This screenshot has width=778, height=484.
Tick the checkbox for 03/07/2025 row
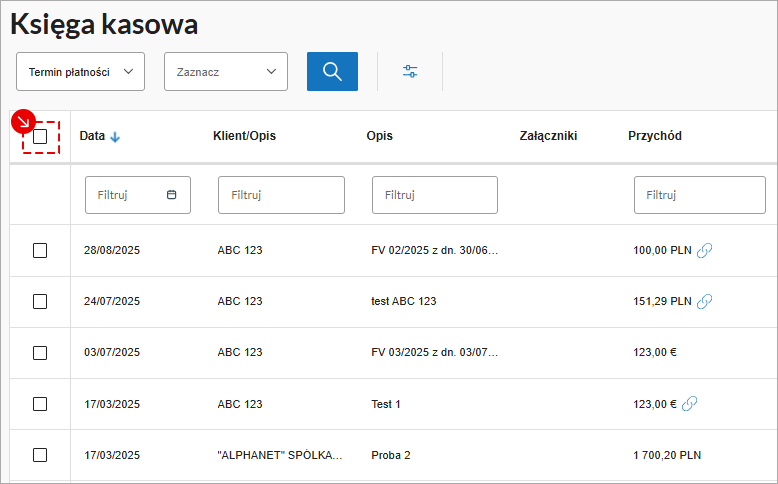pos(40,353)
